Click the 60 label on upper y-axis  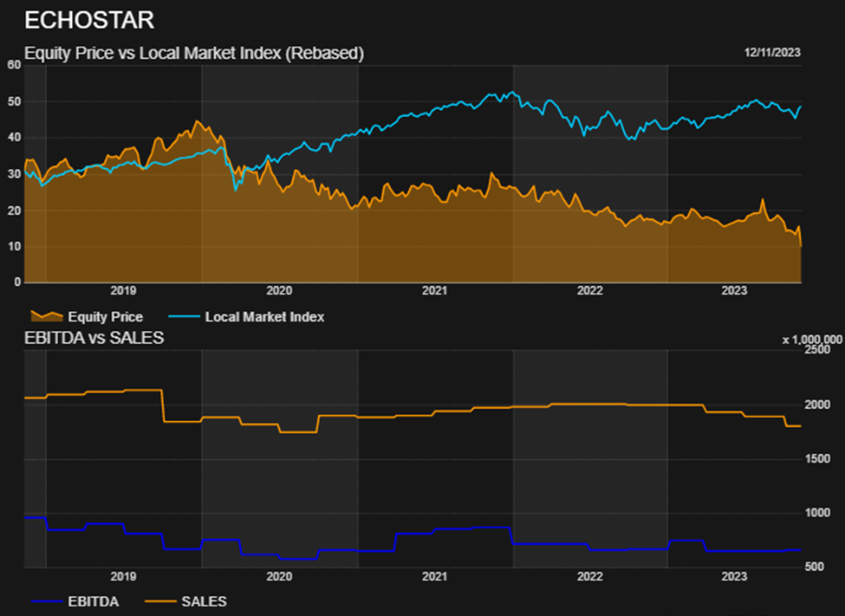[14, 65]
